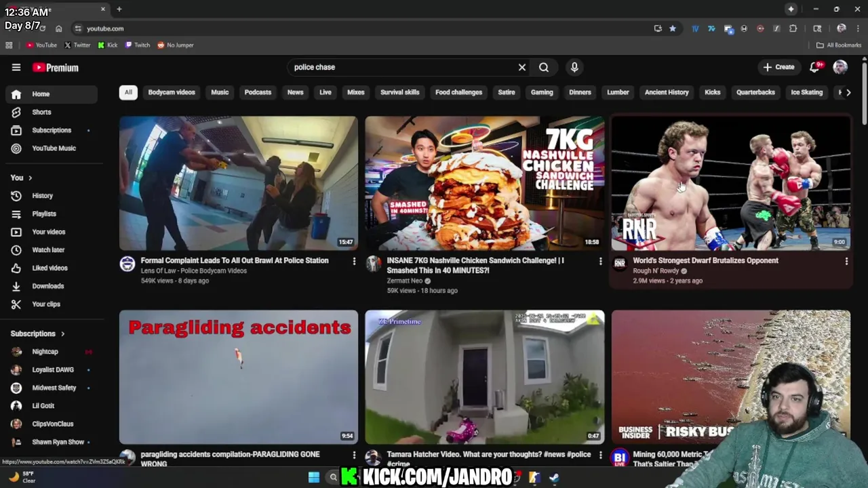This screenshot has height=488, width=868.
Task: Open History in the sidebar
Action: pyautogui.click(x=52, y=196)
